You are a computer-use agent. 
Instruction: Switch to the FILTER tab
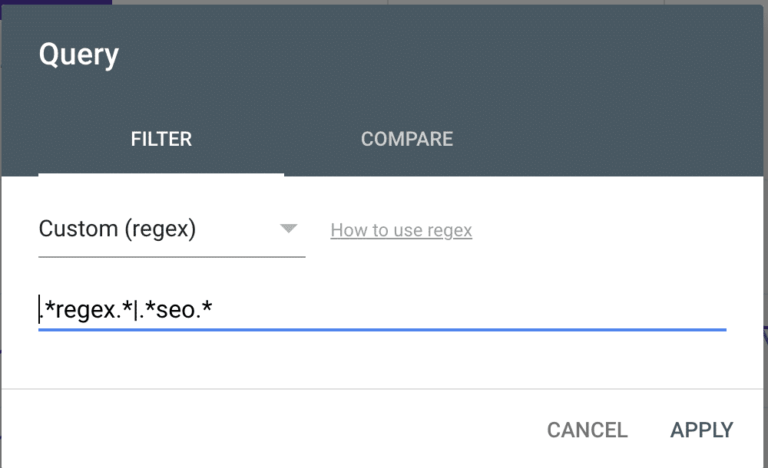point(161,139)
